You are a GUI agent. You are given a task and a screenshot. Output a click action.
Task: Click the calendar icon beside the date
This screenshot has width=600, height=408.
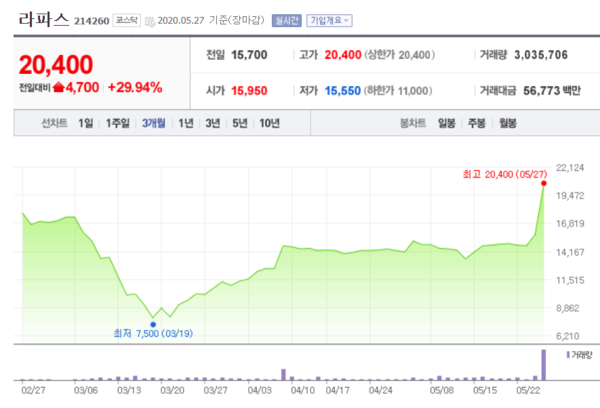[150, 21]
